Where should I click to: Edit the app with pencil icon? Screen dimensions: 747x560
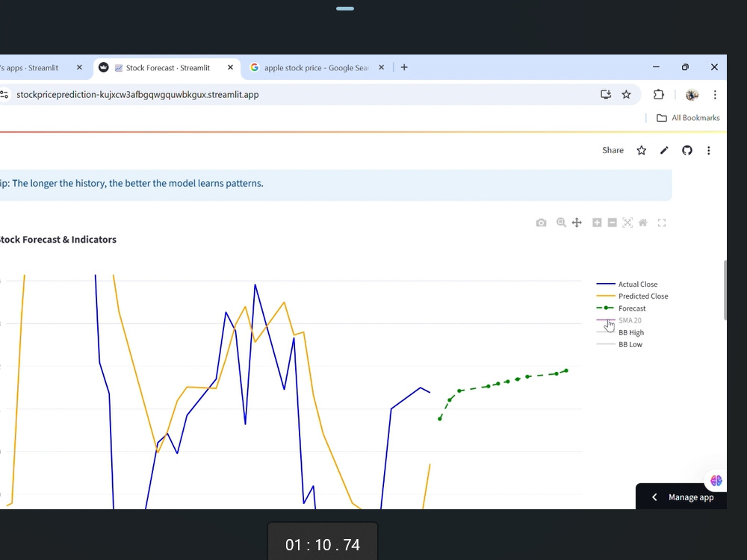click(x=664, y=151)
